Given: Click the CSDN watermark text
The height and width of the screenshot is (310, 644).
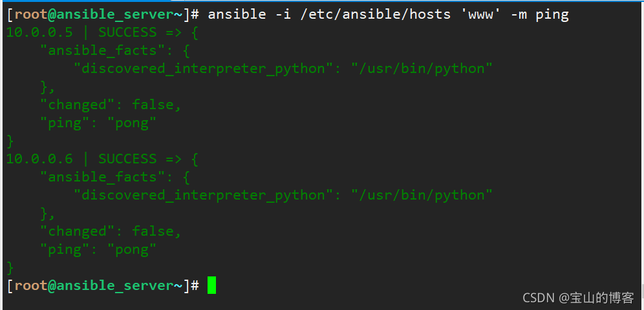Looking at the screenshot, I should pyautogui.click(x=578, y=297).
